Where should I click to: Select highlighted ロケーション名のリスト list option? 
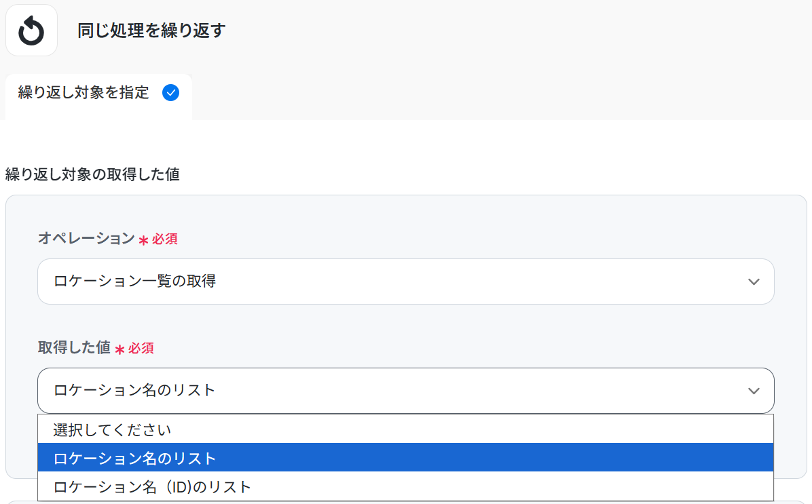click(x=134, y=458)
